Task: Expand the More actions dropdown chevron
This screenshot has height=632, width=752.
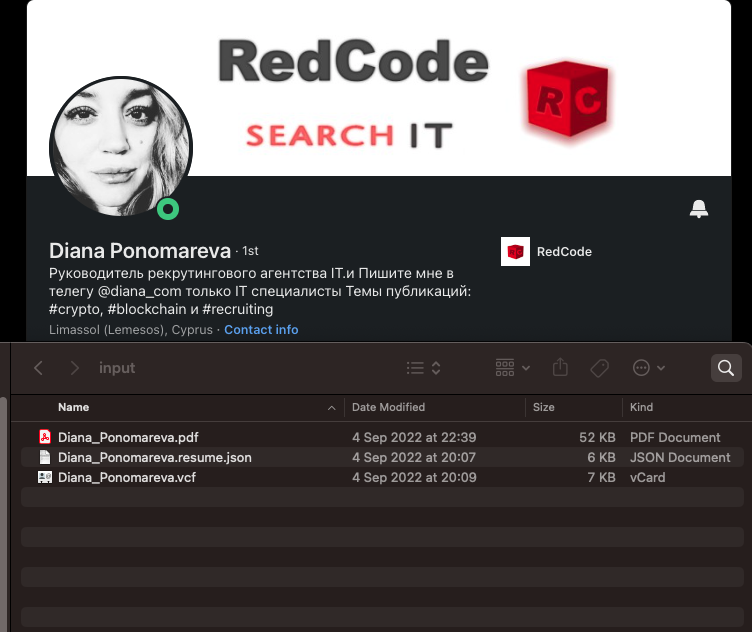Action: (661, 368)
